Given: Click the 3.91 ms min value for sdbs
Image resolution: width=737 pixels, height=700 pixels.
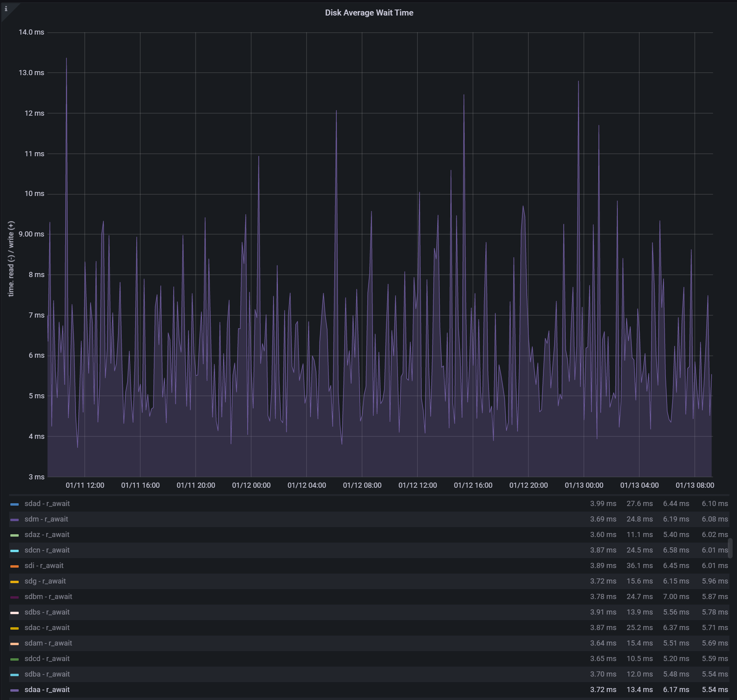Looking at the screenshot, I should tap(603, 612).
